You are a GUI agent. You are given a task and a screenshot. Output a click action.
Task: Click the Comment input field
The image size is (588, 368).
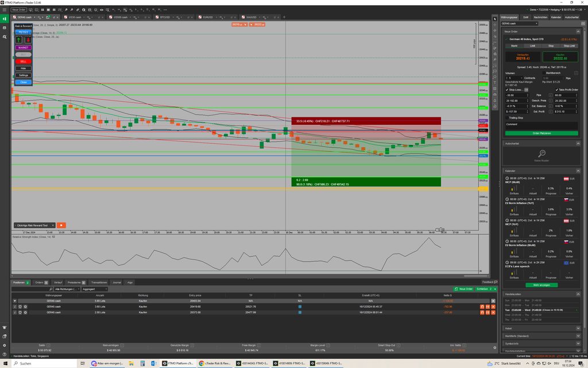pos(541,125)
